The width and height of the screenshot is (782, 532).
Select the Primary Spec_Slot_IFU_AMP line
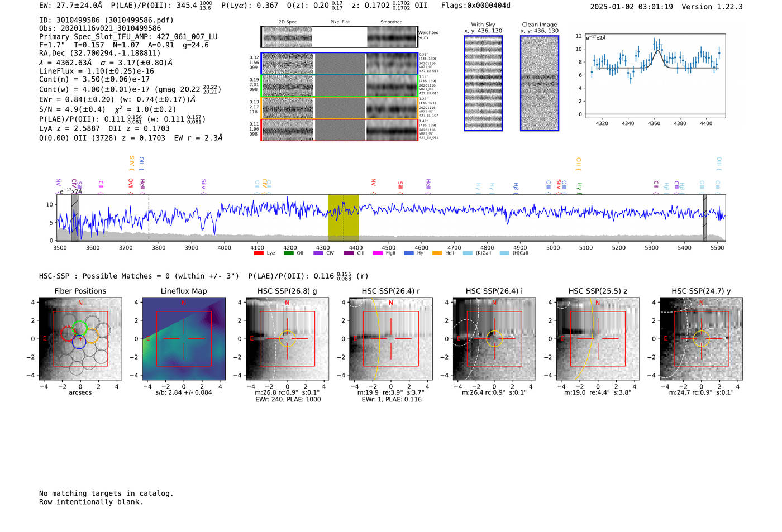(128, 37)
